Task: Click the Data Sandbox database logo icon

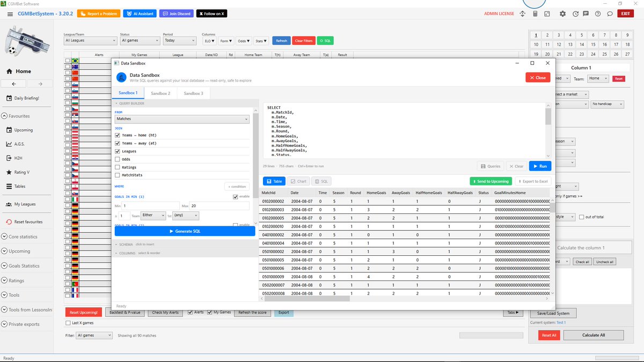Action: (x=122, y=78)
